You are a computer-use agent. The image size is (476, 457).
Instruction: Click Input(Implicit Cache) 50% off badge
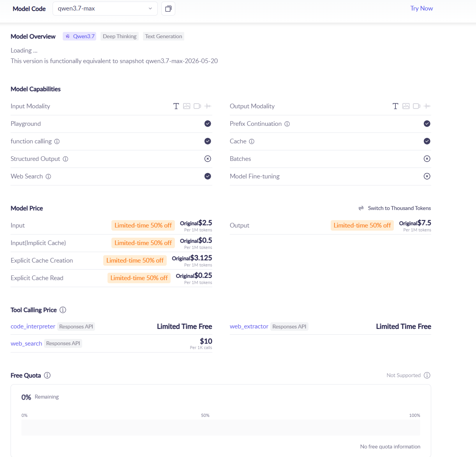click(143, 243)
